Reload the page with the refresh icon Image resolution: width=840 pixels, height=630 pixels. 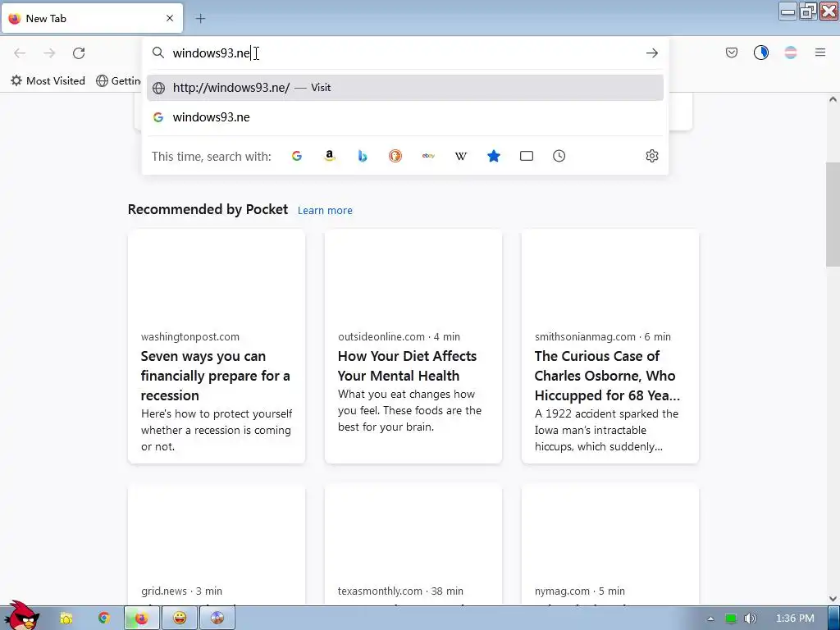[x=79, y=53]
